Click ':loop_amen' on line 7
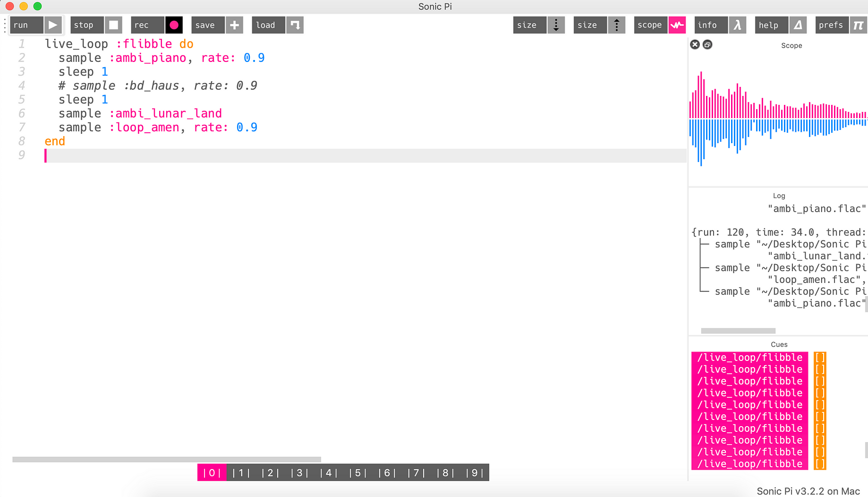This screenshot has width=868, height=497. (x=144, y=127)
